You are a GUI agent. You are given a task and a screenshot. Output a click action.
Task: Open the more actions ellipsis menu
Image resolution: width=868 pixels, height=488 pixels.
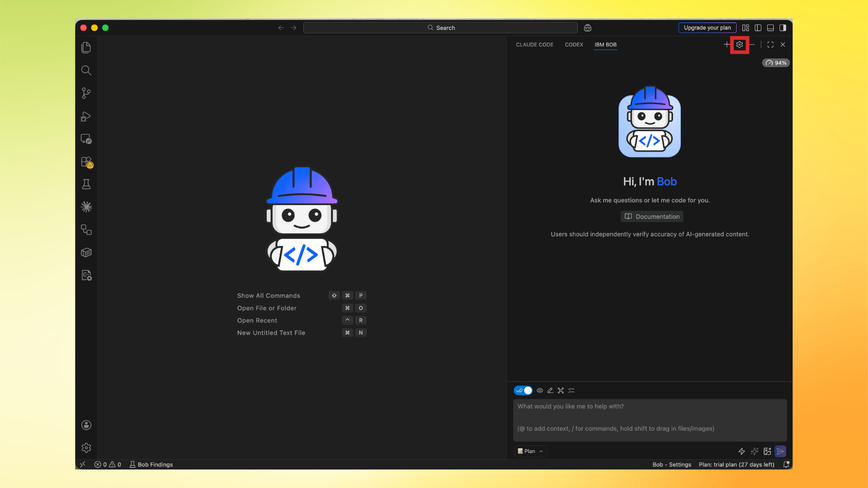click(x=752, y=44)
